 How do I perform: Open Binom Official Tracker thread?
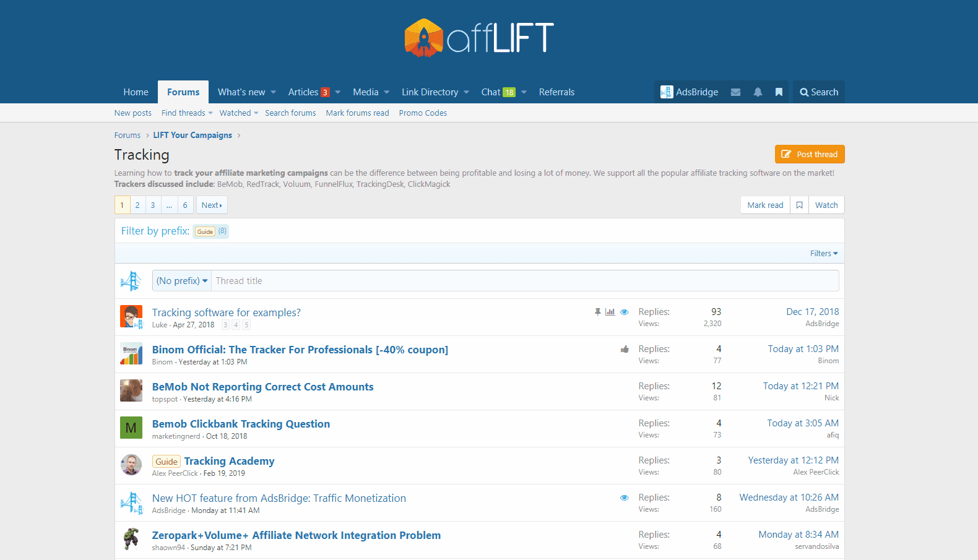pos(300,350)
